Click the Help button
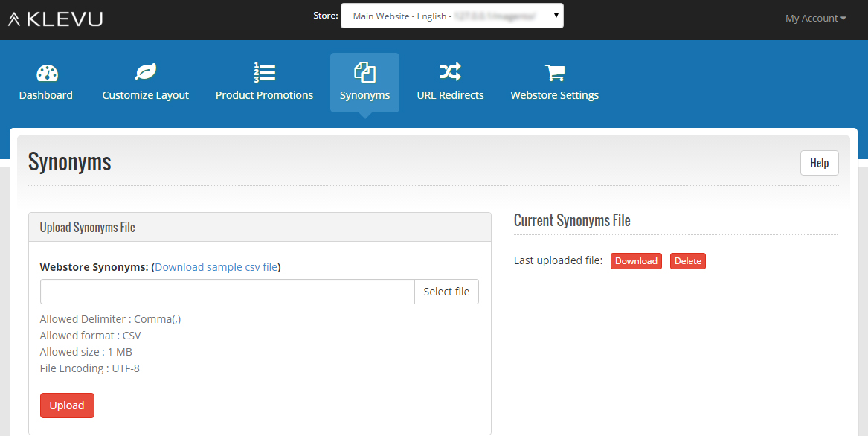The image size is (868, 436). point(820,163)
